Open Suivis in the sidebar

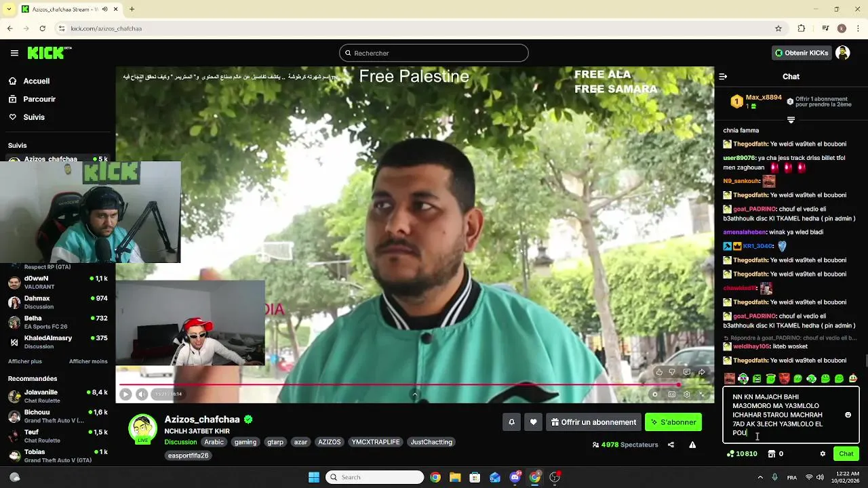(x=34, y=117)
